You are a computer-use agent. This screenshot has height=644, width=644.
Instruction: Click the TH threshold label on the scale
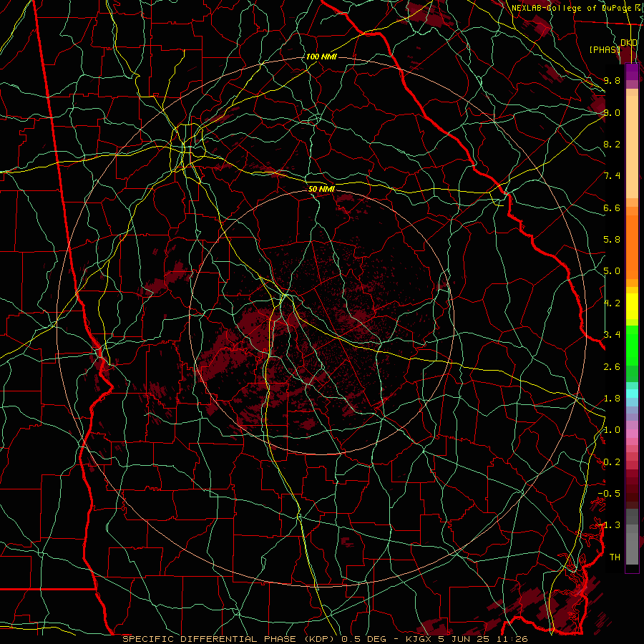[x=615, y=557]
